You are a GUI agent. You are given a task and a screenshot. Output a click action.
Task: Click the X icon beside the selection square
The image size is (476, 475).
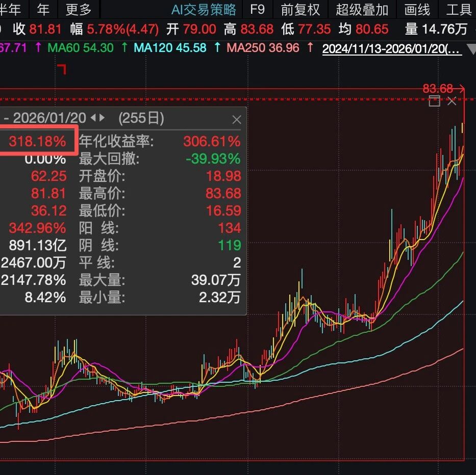click(x=452, y=101)
